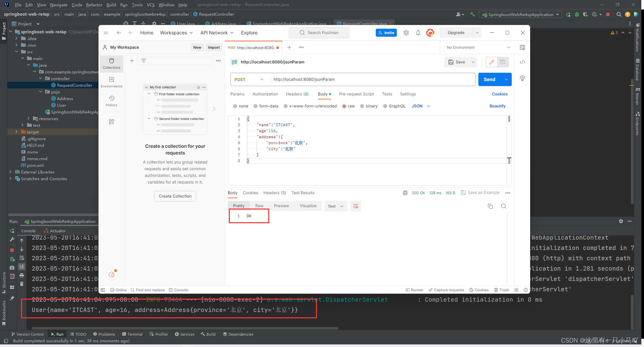Open the Workspaces dropdown menu
The width and height of the screenshot is (644, 347).
[x=176, y=33]
